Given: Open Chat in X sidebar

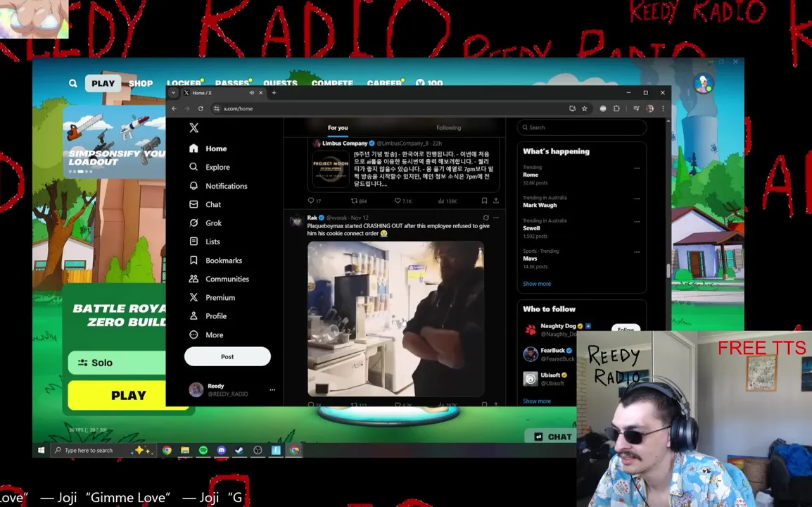Looking at the screenshot, I should [x=205, y=204].
